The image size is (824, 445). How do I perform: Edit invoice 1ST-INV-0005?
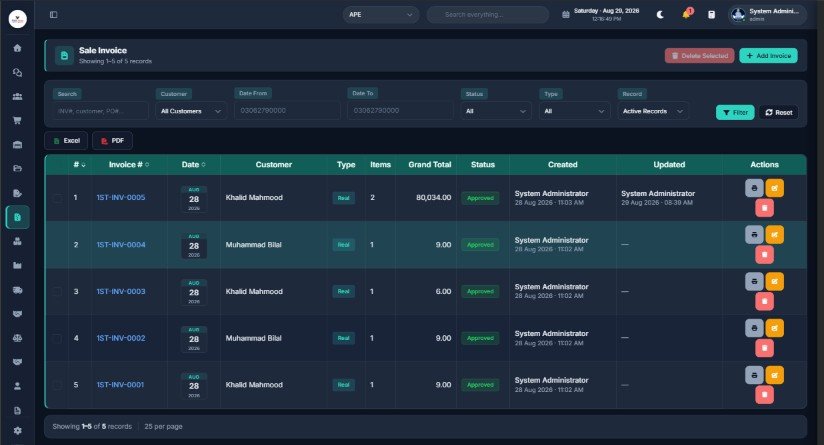775,188
